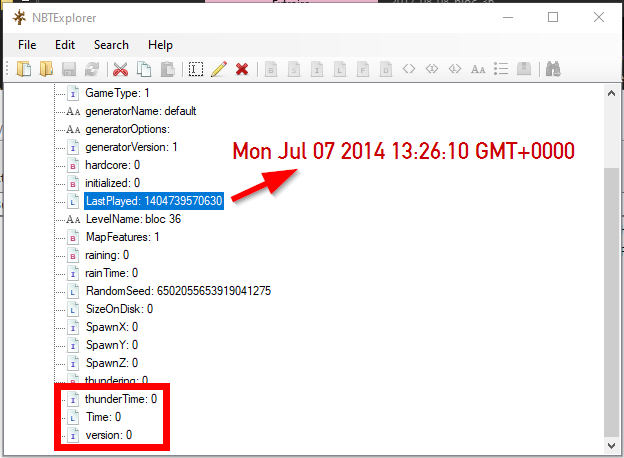Screen dimensions: 624x458
Task: Click the Copy toolbar icon
Action: click(144, 69)
